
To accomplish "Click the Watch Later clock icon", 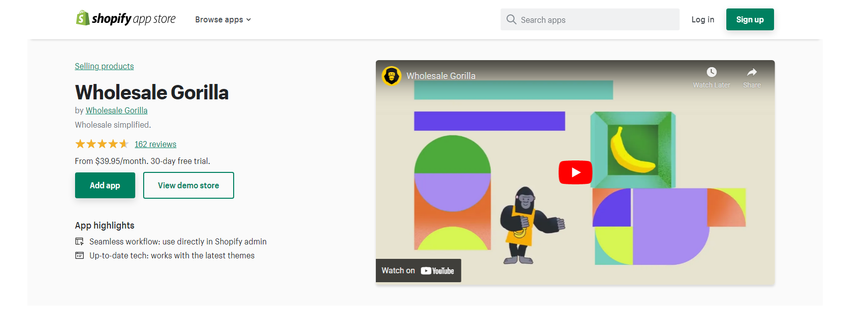I will 711,72.
